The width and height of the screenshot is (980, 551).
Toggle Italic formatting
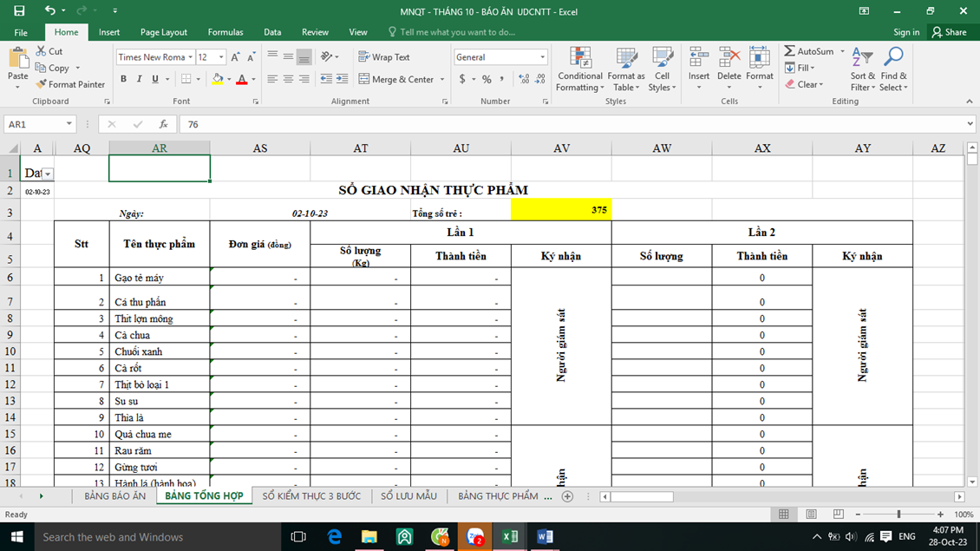pos(139,79)
